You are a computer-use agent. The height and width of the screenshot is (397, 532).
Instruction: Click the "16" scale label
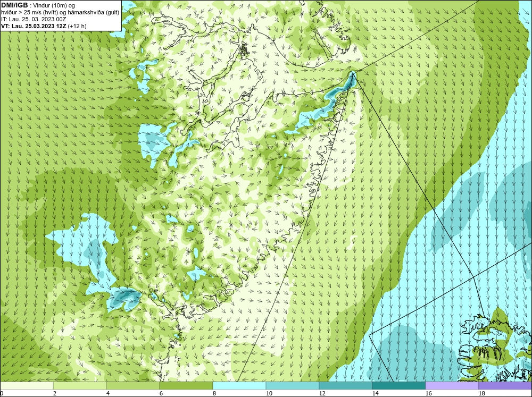[428, 393]
